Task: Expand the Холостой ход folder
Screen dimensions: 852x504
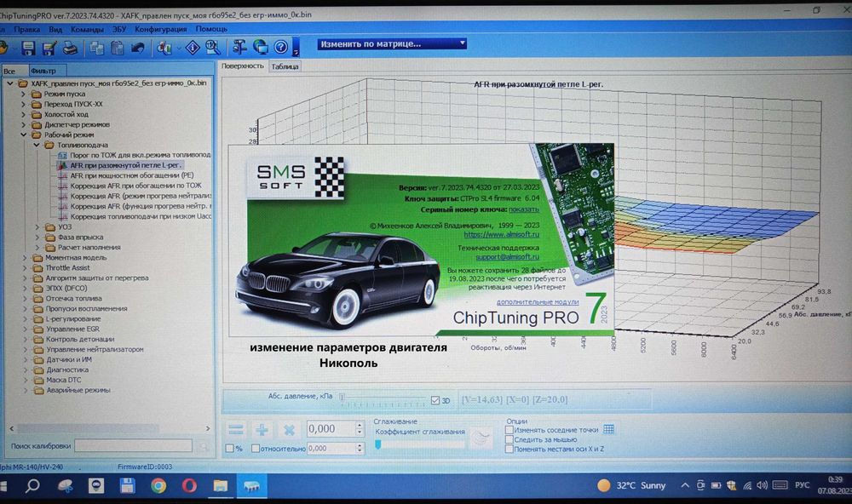Action: point(23,114)
